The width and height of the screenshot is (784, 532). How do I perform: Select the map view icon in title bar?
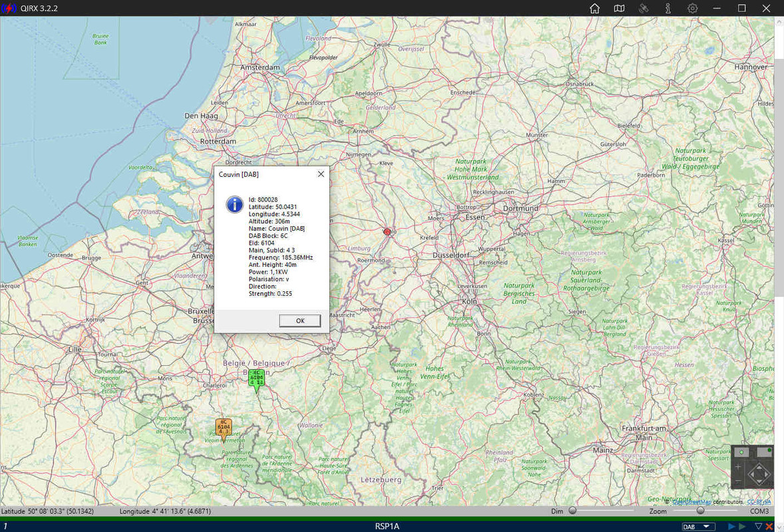coord(619,9)
